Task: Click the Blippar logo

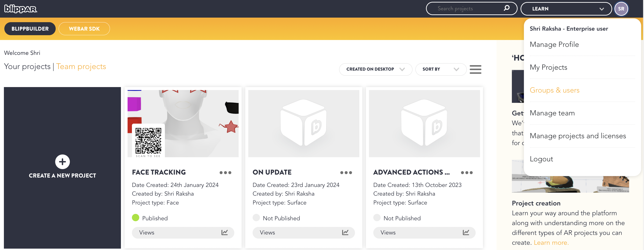Action: click(21, 9)
